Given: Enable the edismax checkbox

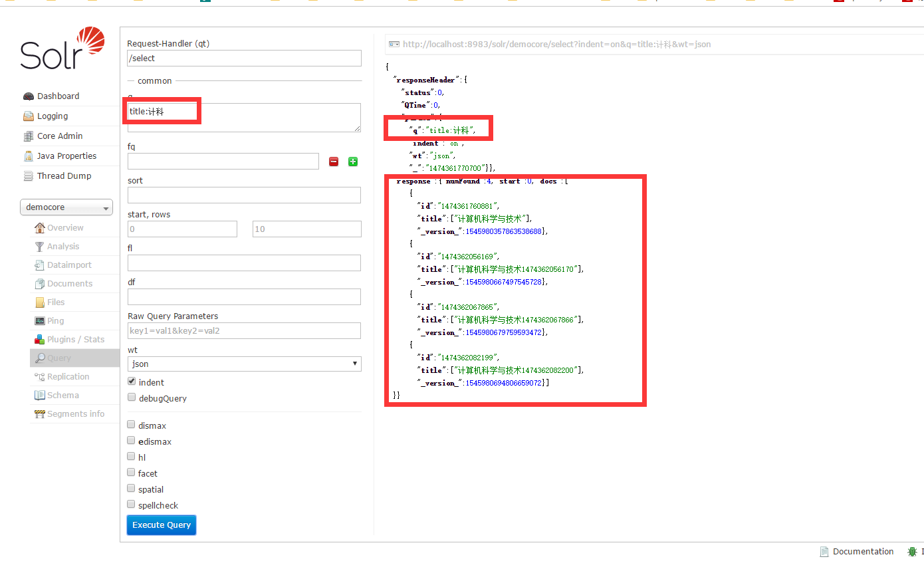Looking at the screenshot, I should coord(132,441).
